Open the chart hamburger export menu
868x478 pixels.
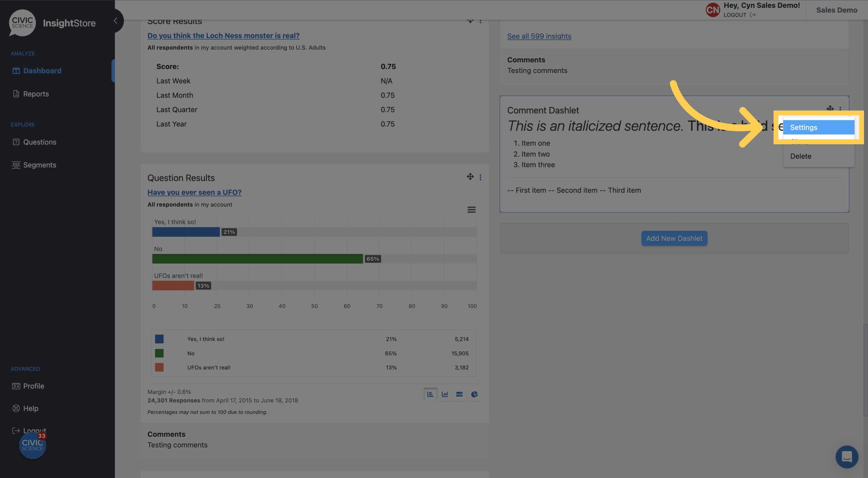471,210
